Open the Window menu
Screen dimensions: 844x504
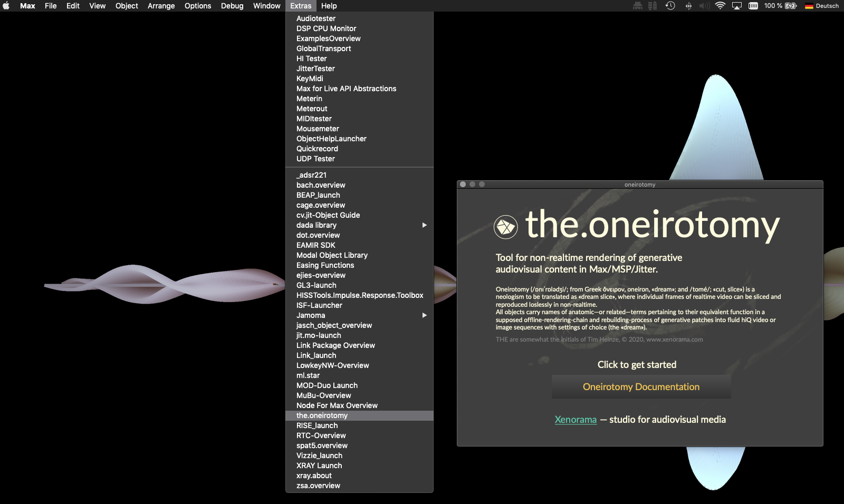[266, 6]
